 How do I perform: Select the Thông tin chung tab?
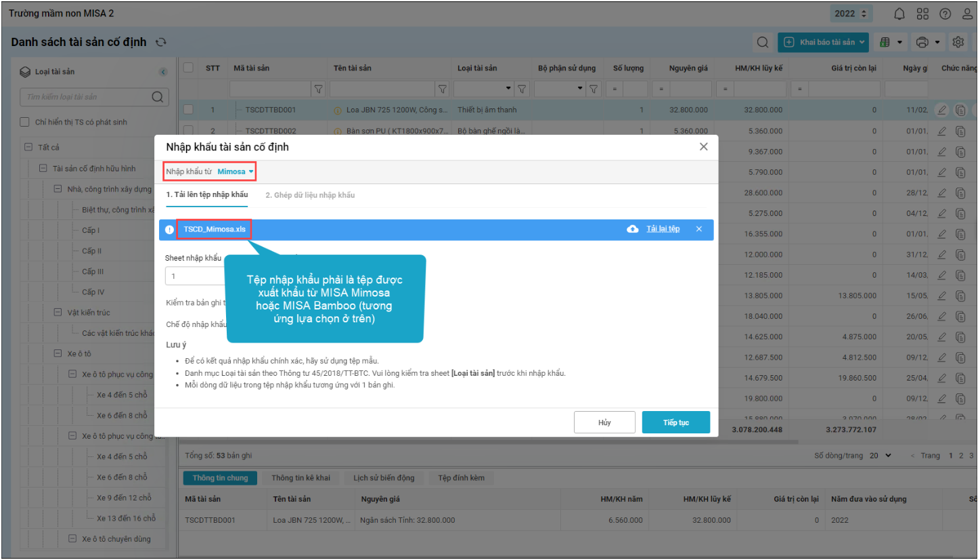click(x=221, y=478)
